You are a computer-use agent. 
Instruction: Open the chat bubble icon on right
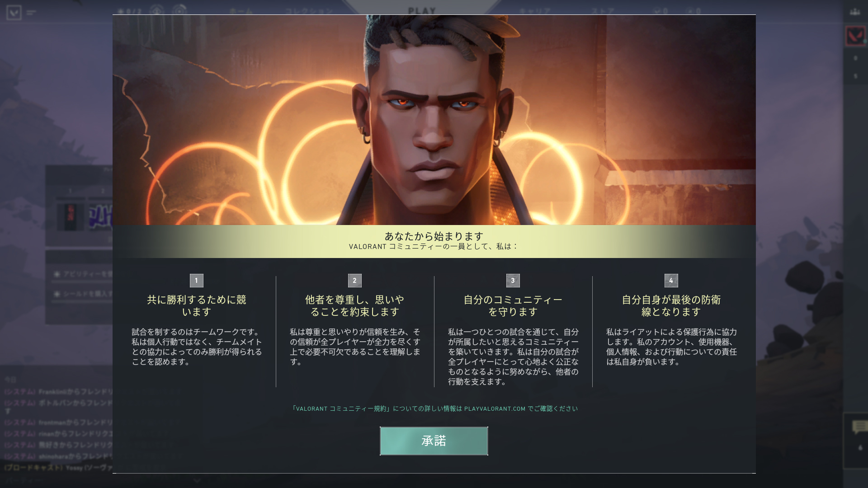point(859,427)
